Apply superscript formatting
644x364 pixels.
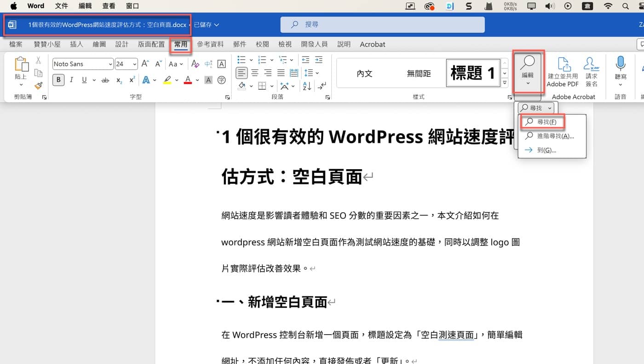click(x=132, y=80)
